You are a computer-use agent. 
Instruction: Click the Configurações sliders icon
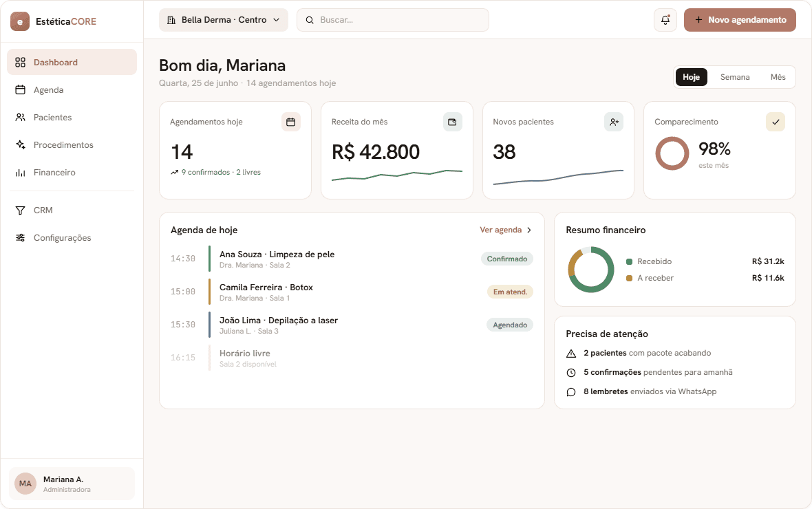pos(20,238)
